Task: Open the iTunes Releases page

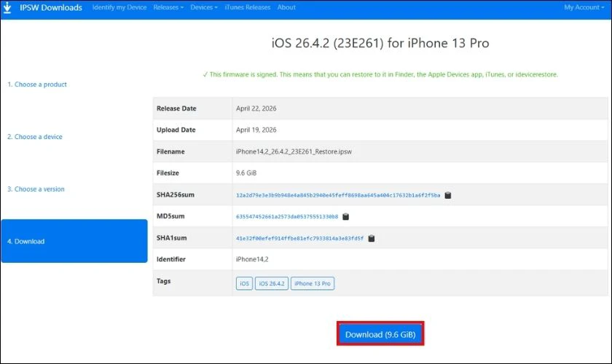Action: 248,7
